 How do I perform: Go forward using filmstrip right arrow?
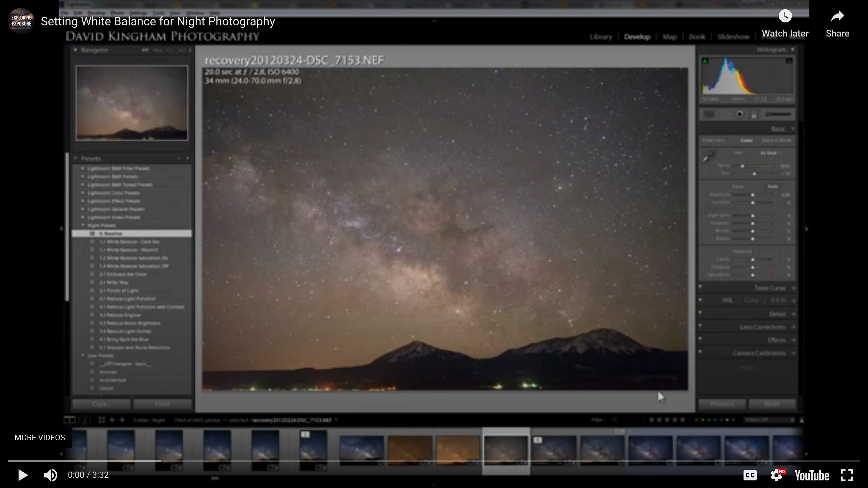pos(122,420)
